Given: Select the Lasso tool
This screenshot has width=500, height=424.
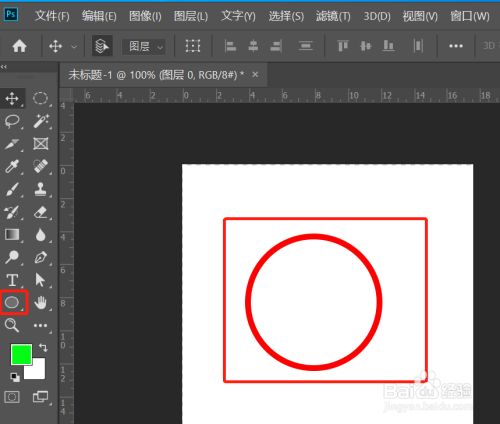Looking at the screenshot, I should click(12, 121).
